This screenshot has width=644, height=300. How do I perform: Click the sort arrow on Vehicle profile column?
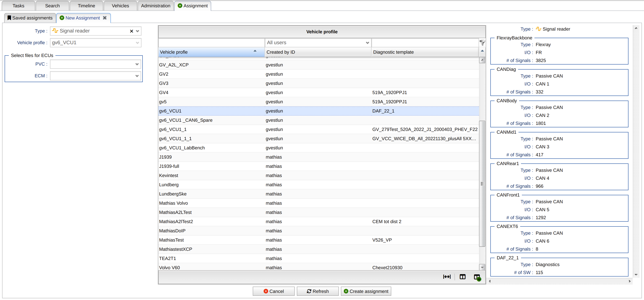pos(255,51)
